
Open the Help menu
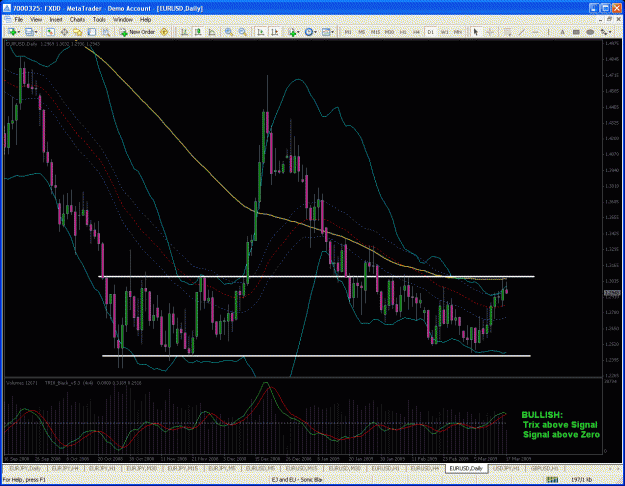(x=145, y=20)
